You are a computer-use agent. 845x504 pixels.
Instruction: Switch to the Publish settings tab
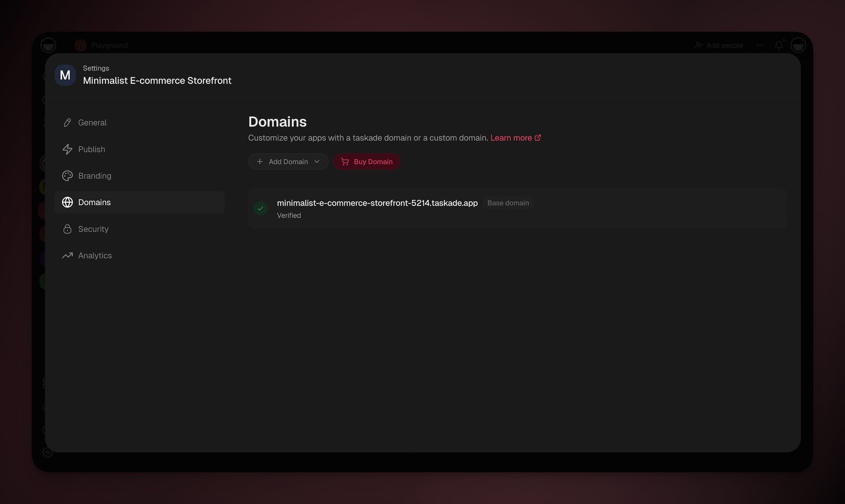[x=91, y=149]
